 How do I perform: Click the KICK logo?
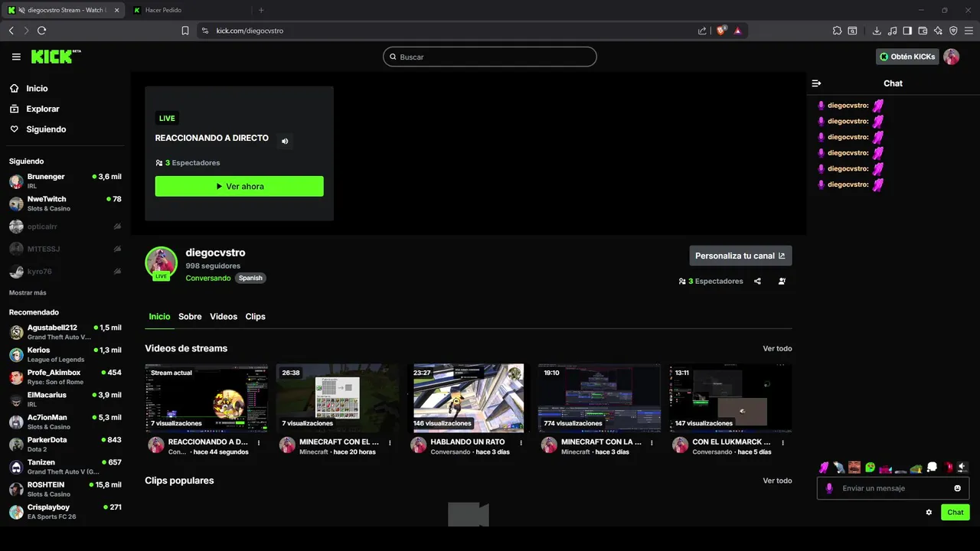point(55,57)
